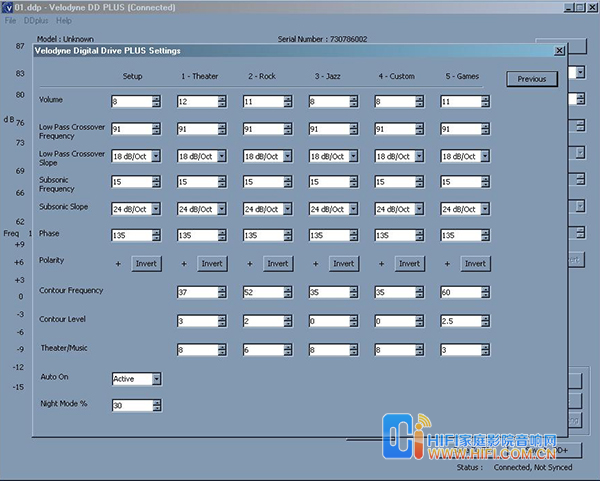Close the Digital Drive PLUS Settings dialog
This screenshot has height=481, width=600.
[559, 51]
